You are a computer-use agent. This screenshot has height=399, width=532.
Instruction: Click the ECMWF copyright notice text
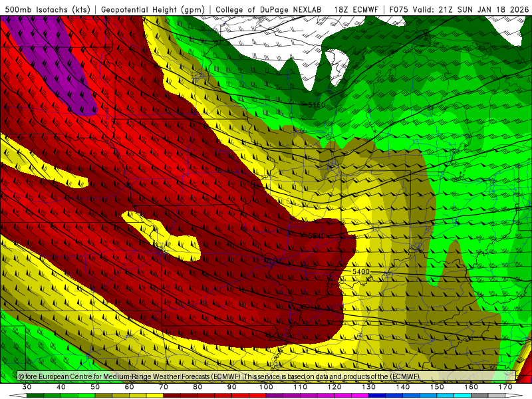pos(219,376)
